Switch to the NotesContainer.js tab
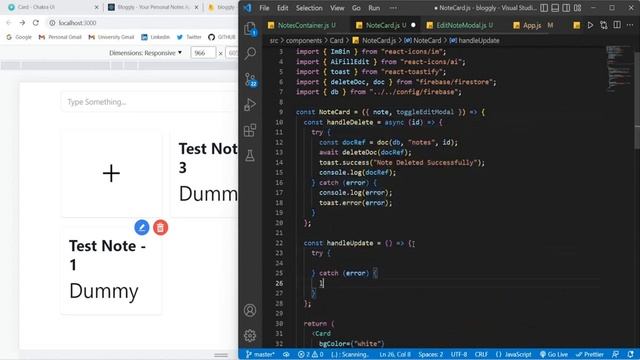 [x=302, y=25]
